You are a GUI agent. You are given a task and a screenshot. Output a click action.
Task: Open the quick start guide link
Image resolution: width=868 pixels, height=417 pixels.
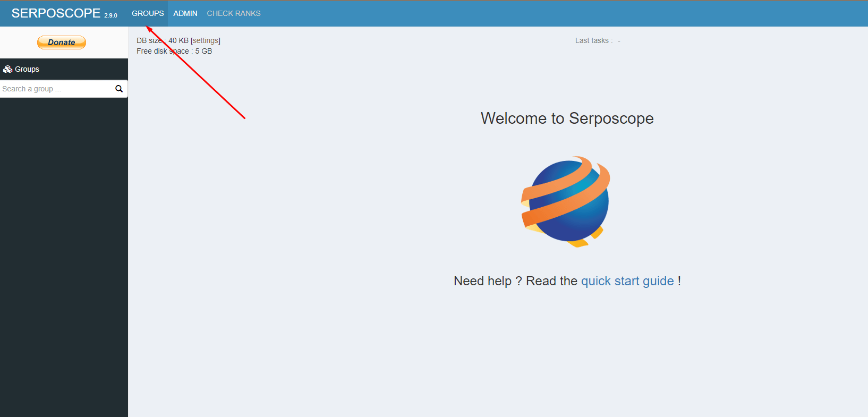click(x=627, y=281)
